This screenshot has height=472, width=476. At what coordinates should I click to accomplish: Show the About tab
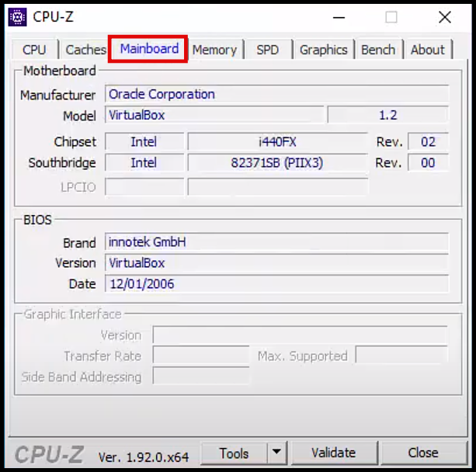coord(428,50)
